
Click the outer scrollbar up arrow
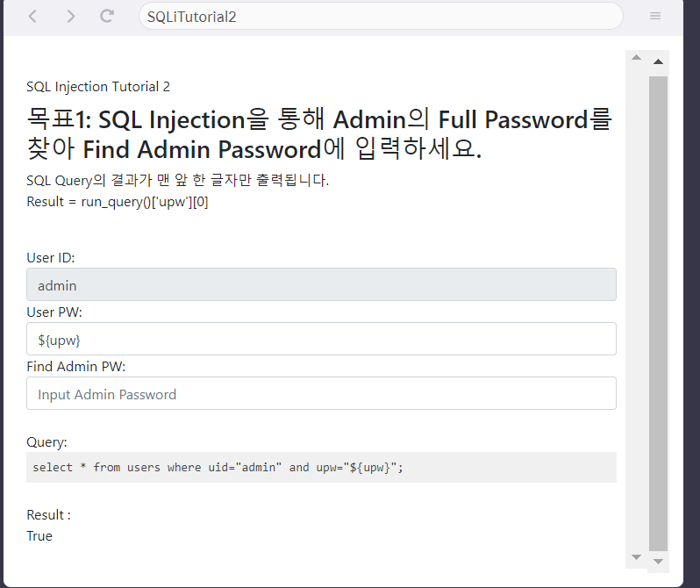pyautogui.click(x=658, y=61)
